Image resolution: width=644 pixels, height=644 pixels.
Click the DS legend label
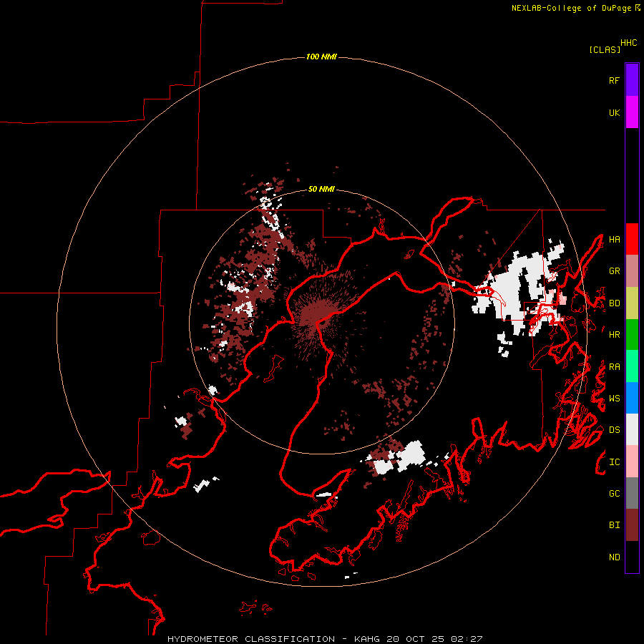click(x=614, y=430)
